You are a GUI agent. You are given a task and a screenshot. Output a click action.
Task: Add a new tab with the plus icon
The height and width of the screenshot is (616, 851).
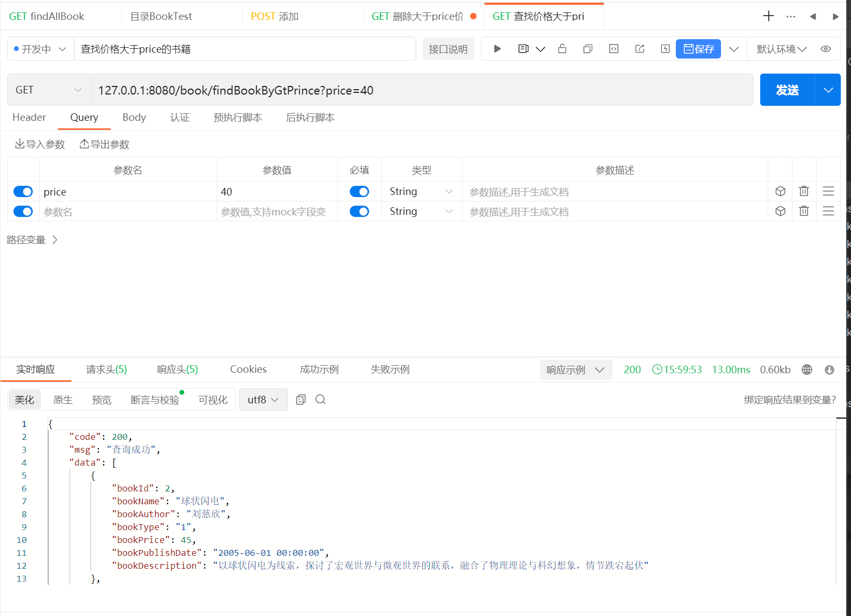768,16
